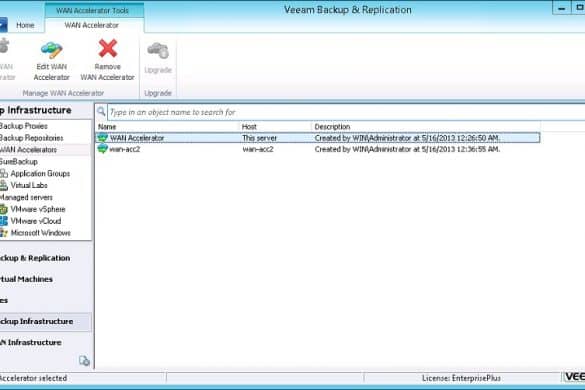Select Microsoft Windows tree item
Screen dimensions: 585x390
41,233
